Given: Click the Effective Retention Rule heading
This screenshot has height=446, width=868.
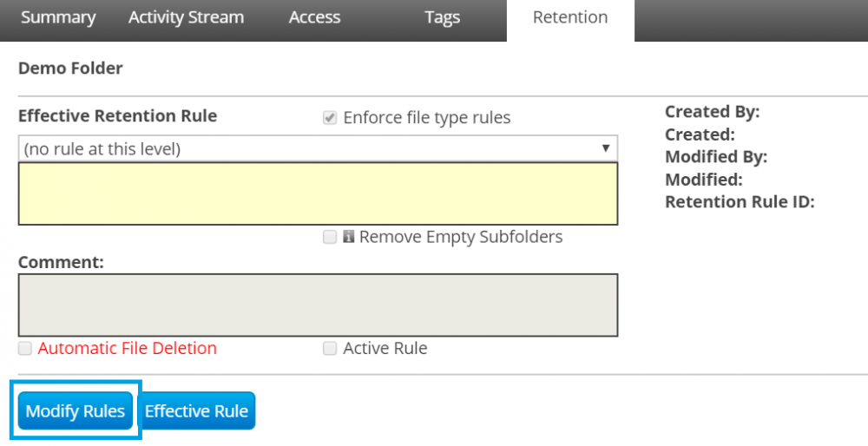Looking at the screenshot, I should [x=117, y=116].
